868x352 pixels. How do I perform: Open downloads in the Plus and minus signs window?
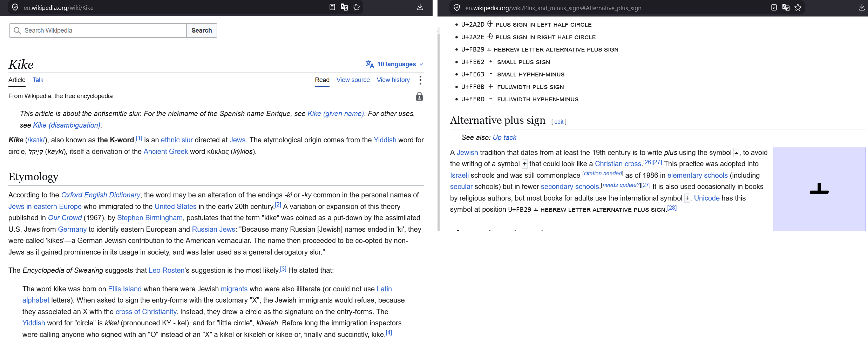pyautogui.click(x=862, y=8)
